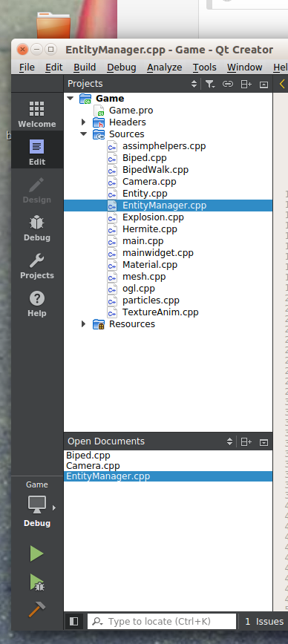
Task: Select Game.pro in project tree
Action: tap(131, 111)
